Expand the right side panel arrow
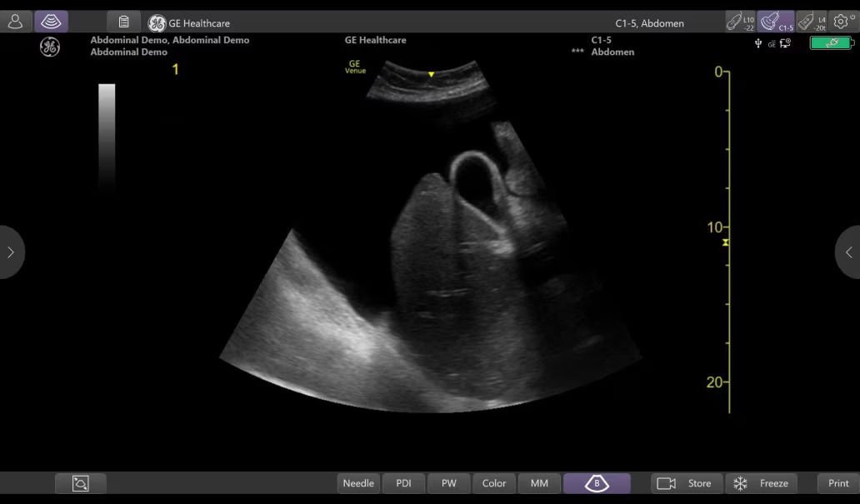Viewport: 860px width, 504px height. (848, 252)
